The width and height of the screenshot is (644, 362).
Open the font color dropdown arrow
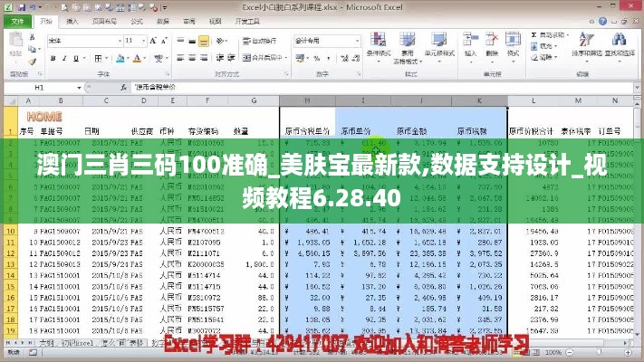[x=145, y=59]
